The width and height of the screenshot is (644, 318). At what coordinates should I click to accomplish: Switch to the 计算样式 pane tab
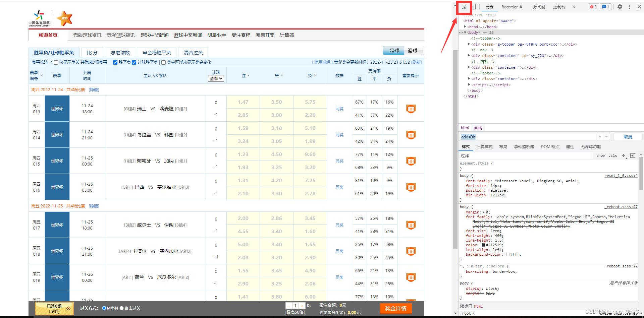pyautogui.click(x=484, y=147)
